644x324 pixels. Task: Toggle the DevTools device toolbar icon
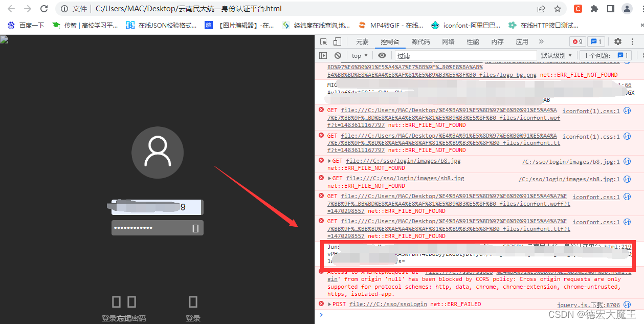tap(337, 42)
